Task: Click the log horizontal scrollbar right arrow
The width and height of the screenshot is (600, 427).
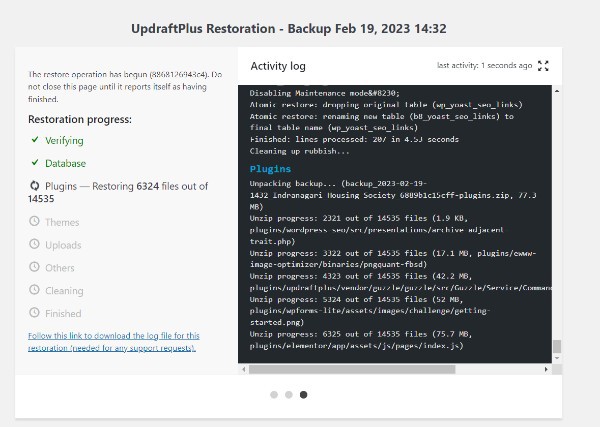Action: pos(546,369)
